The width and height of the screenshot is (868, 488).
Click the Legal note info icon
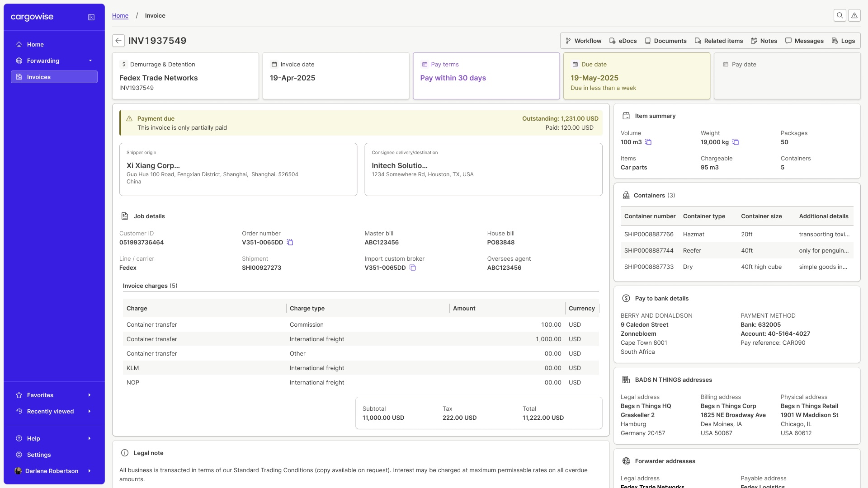125,453
